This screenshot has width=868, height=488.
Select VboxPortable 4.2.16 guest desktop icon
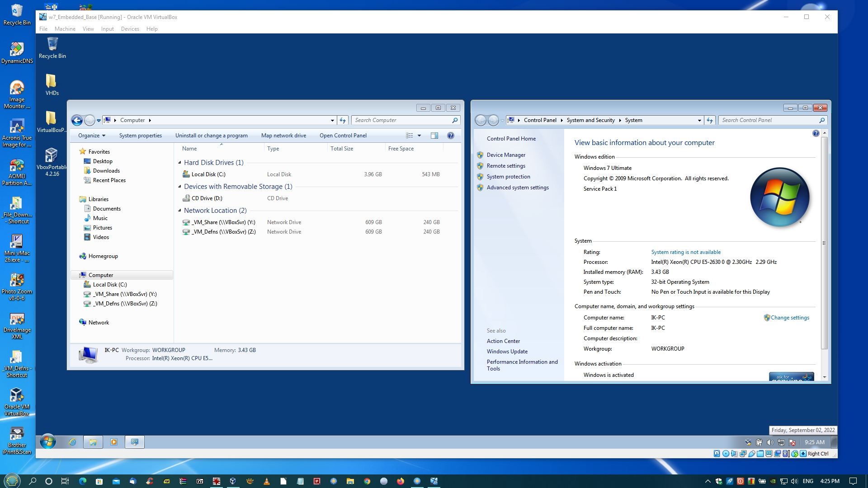(52, 162)
